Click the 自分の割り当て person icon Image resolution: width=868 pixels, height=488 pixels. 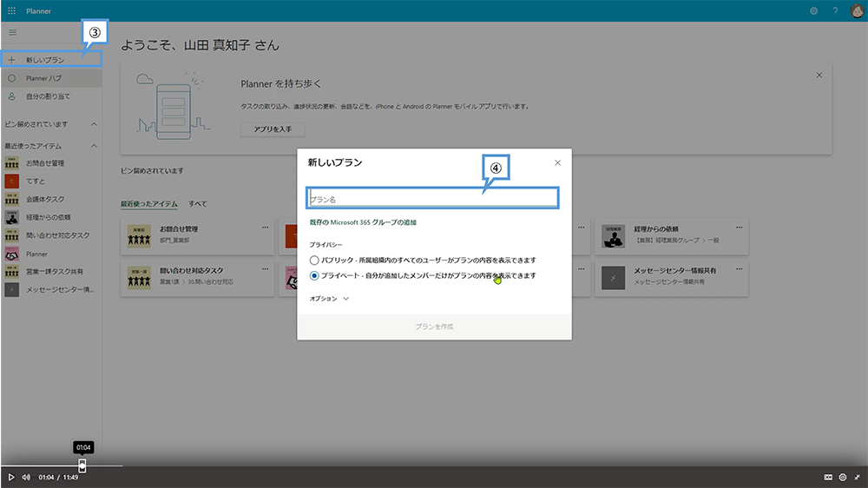[11, 96]
